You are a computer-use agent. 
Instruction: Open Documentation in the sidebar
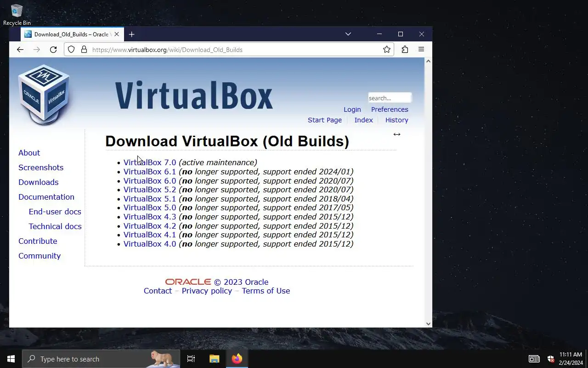[46, 197]
